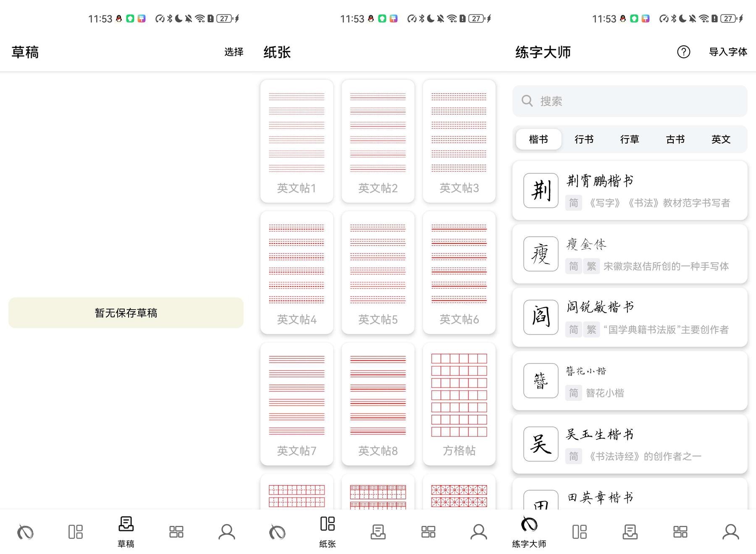Image resolution: width=756 pixels, height=554 pixels.
Task: Switch to 古书 tab
Action: tap(675, 139)
